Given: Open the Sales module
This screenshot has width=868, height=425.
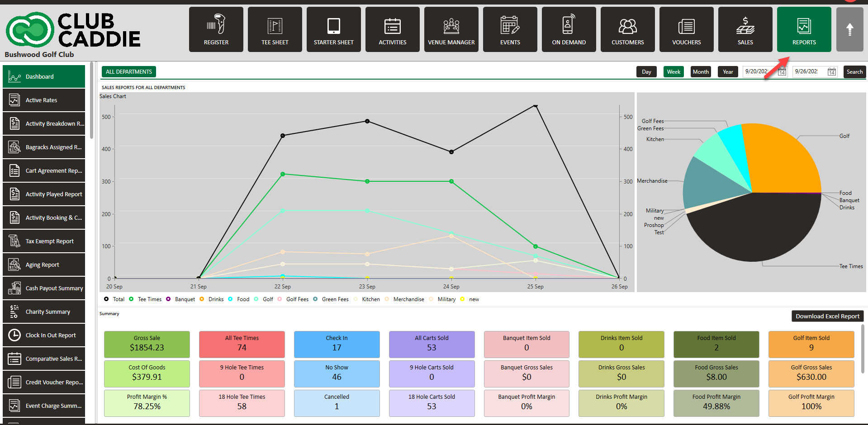Looking at the screenshot, I should (x=745, y=29).
